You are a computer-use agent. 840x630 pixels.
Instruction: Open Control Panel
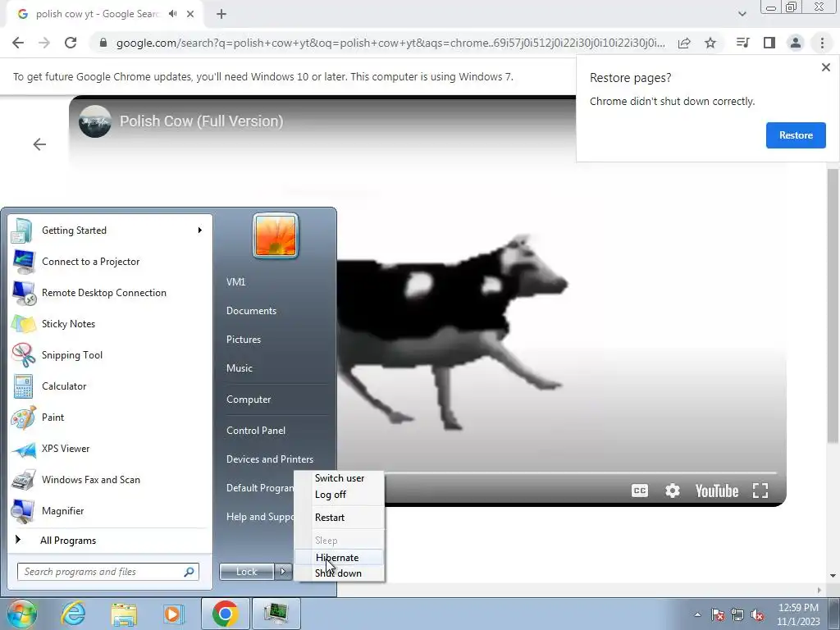[x=256, y=431]
